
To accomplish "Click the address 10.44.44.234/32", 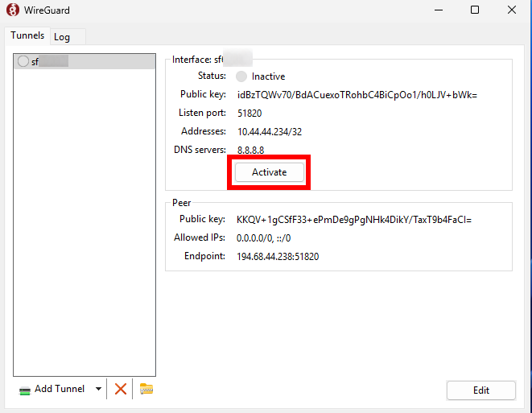I will (270, 132).
